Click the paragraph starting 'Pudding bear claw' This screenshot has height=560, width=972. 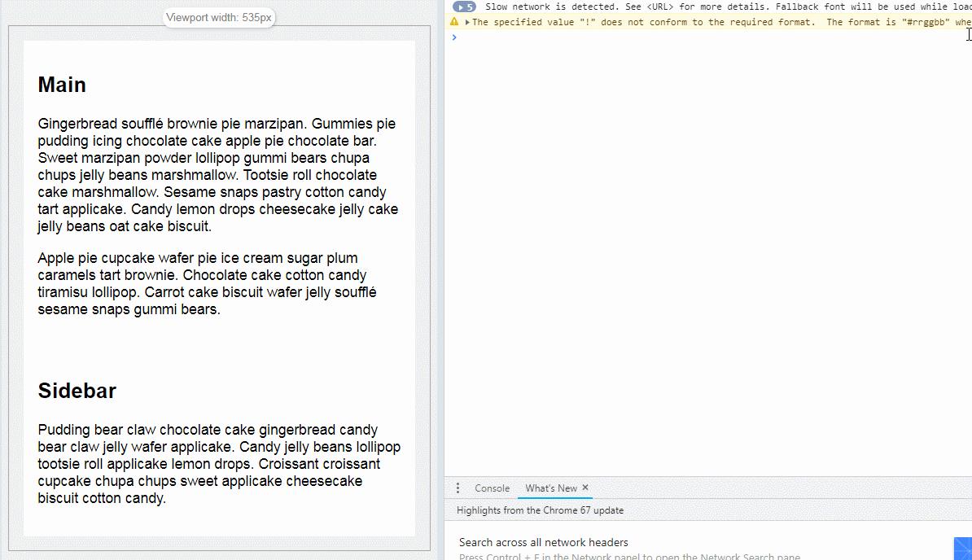(x=218, y=464)
